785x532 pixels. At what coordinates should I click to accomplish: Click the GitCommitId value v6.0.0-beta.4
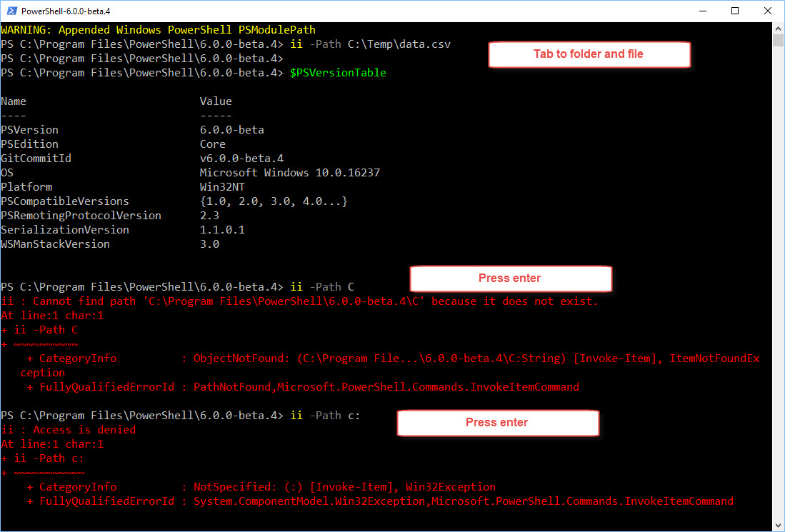(x=242, y=158)
